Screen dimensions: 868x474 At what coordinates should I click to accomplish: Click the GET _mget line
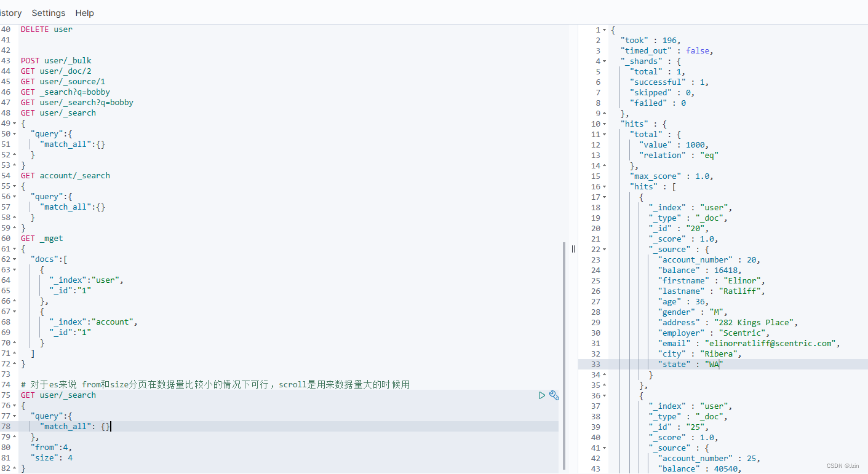[42, 239]
